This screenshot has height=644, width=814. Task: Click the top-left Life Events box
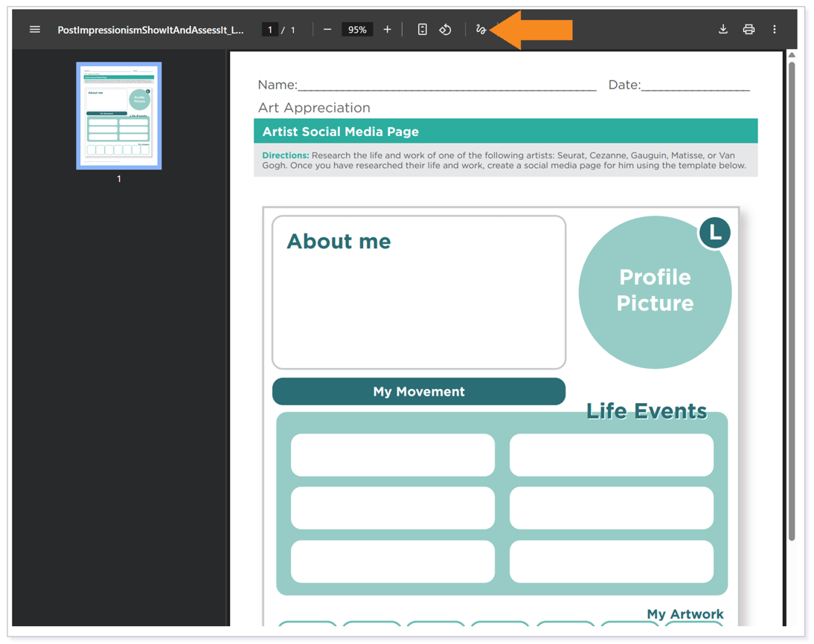click(x=393, y=454)
